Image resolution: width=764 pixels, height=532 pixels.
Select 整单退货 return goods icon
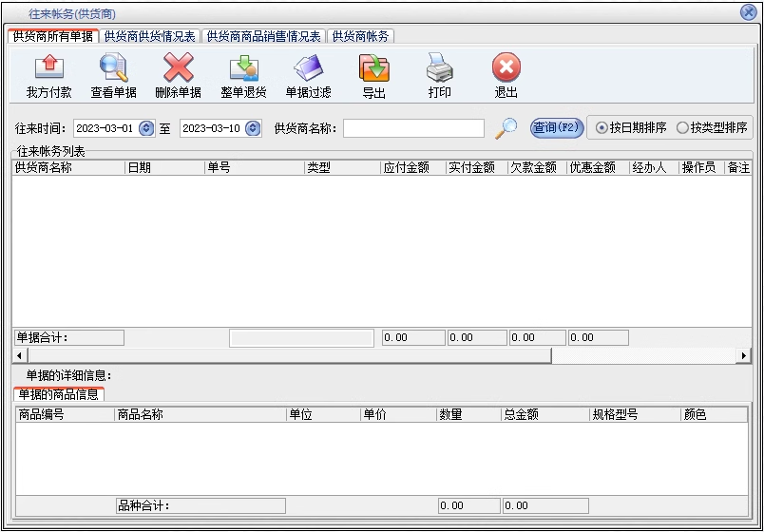tap(243, 67)
